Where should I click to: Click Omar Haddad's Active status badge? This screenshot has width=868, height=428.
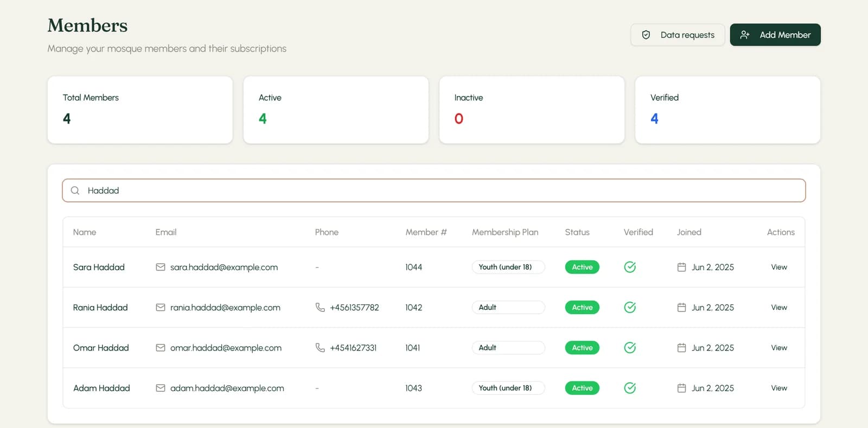[x=582, y=348]
